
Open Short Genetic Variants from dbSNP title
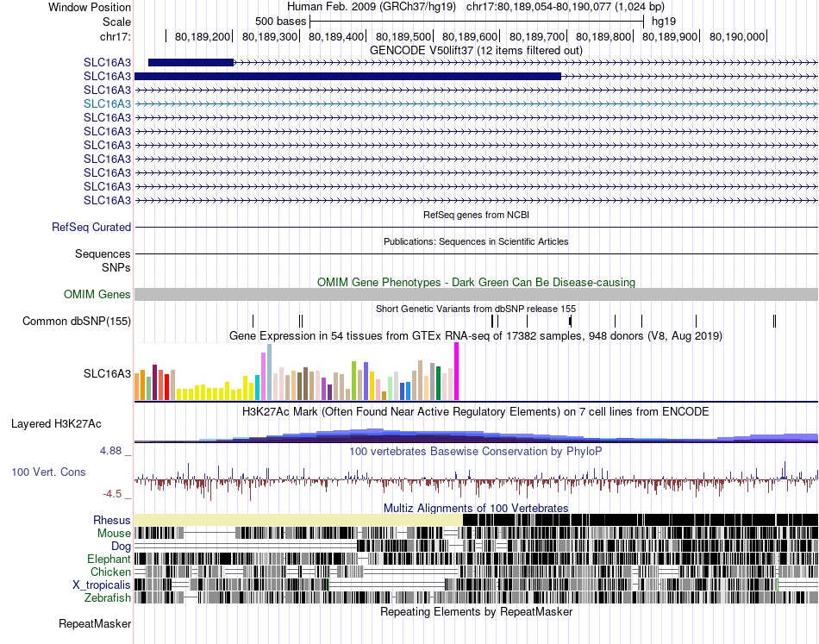click(x=476, y=309)
